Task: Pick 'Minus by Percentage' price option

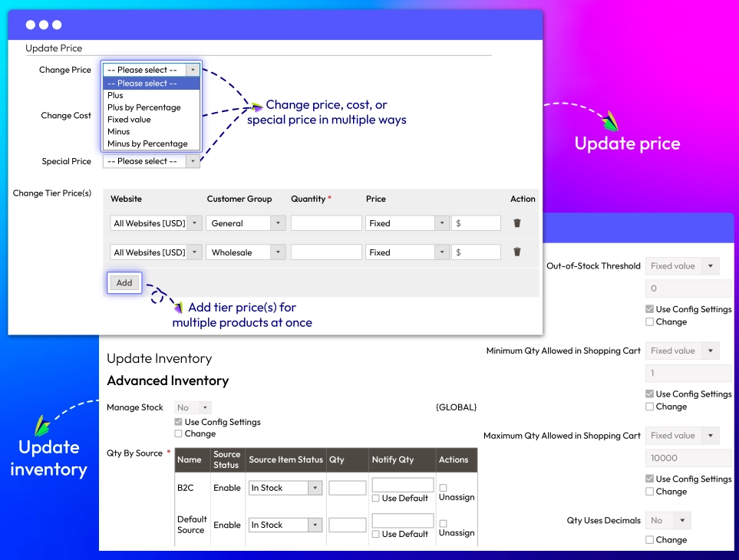Action: tap(147, 143)
